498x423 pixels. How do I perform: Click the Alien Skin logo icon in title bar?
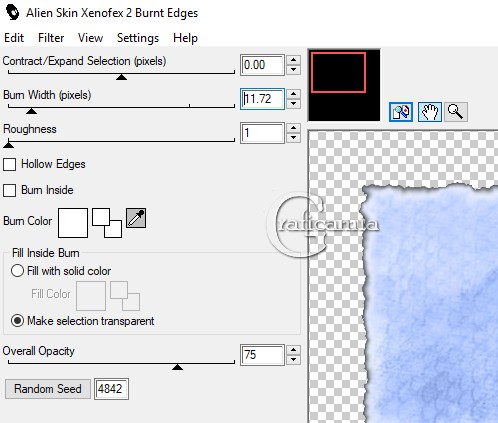tap(13, 12)
